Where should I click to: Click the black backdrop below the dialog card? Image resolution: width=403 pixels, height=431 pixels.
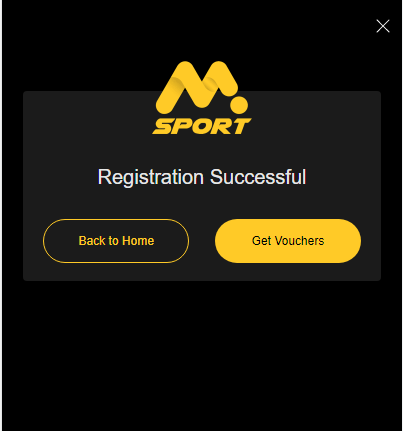point(202,355)
